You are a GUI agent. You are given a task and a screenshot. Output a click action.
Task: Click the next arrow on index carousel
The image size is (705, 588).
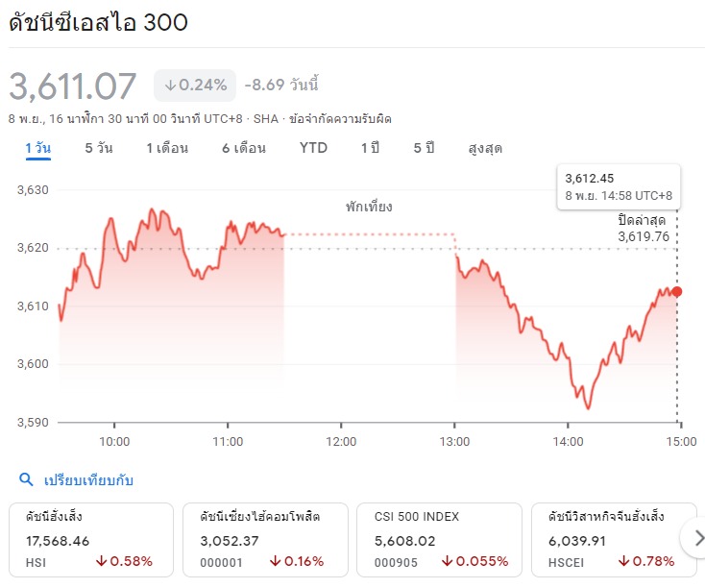pyautogui.click(x=693, y=538)
